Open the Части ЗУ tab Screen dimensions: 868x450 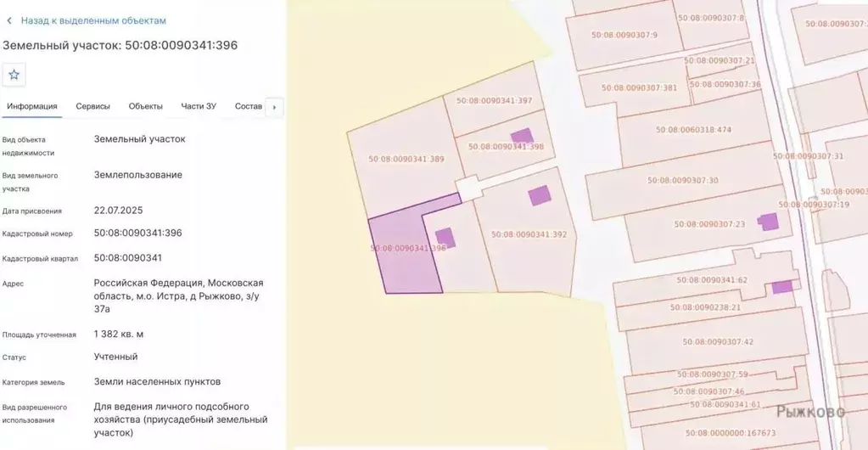pyautogui.click(x=199, y=106)
